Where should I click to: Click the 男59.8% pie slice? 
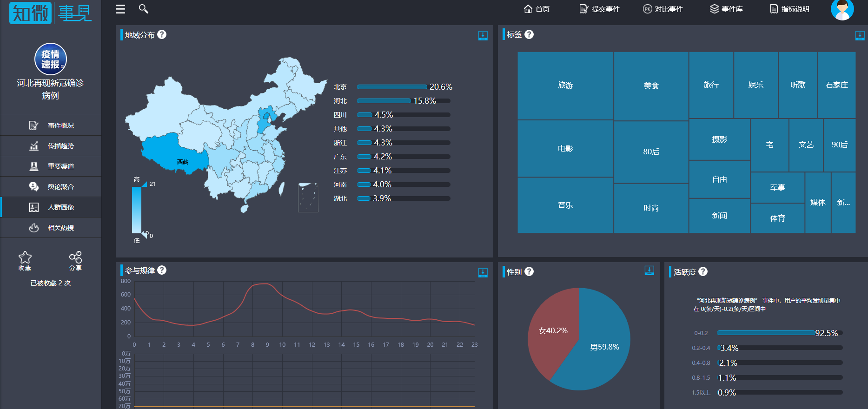pyautogui.click(x=604, y=347)
